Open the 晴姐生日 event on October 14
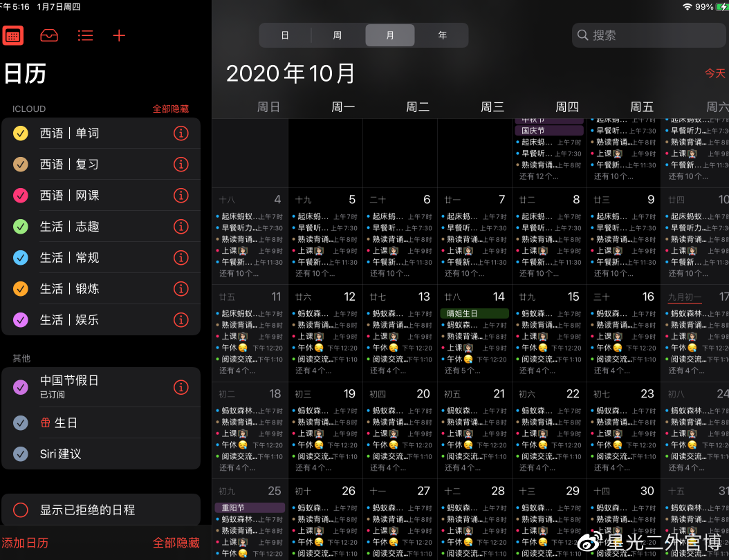Viewport: 729px width, 560px height. click(x=474, y=313)
